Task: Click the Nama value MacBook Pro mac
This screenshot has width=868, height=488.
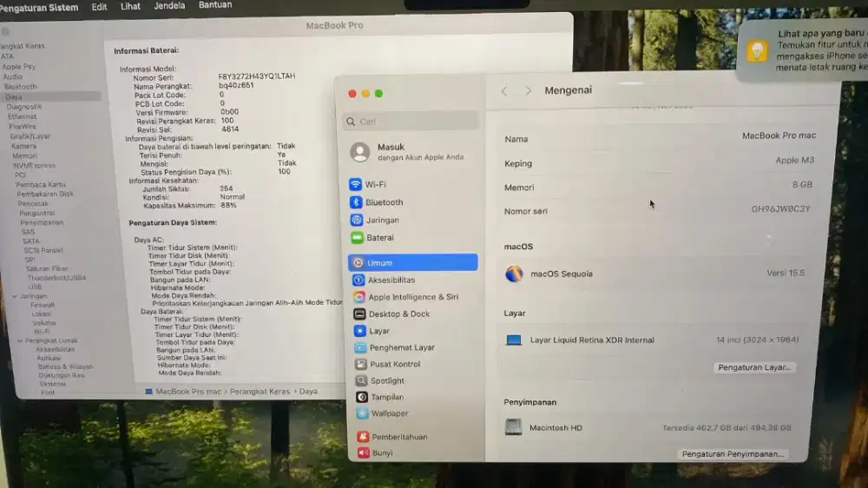Action: pos(779,135)
